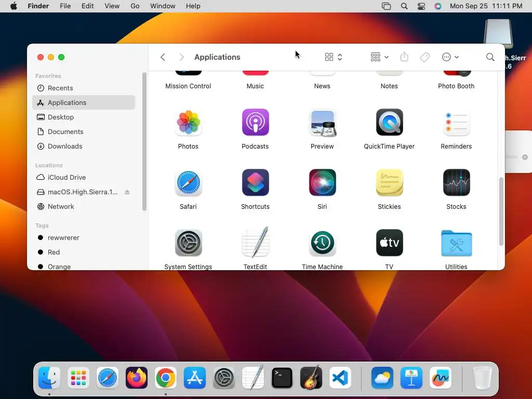Open the Window menu
The image size is (532, 399).
coord(163,6)
